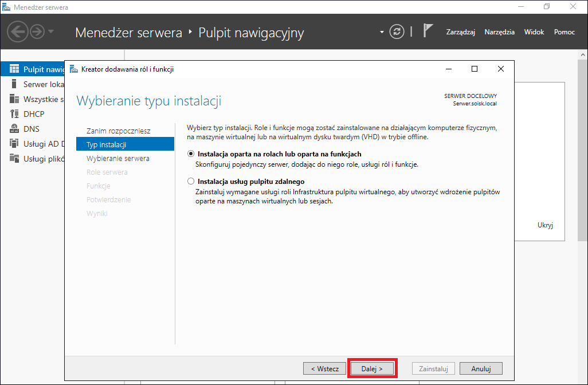Click the Wstecz button
Image resolution: width=588 pixels, height=385 pixels.
click(325, 369)
